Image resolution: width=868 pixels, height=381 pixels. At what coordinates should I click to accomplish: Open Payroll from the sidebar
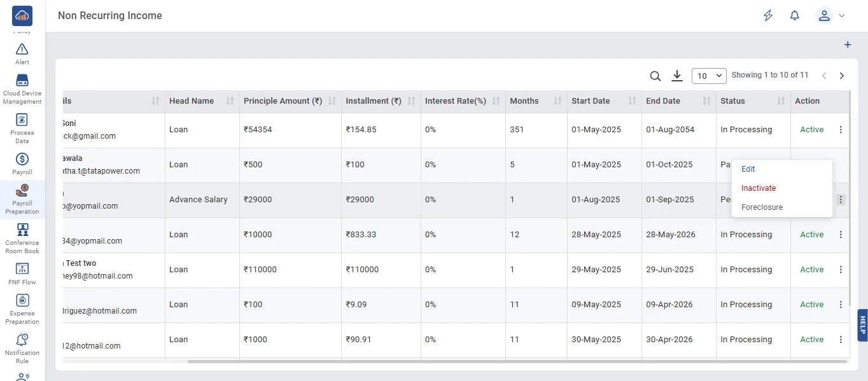pos(22,163)
